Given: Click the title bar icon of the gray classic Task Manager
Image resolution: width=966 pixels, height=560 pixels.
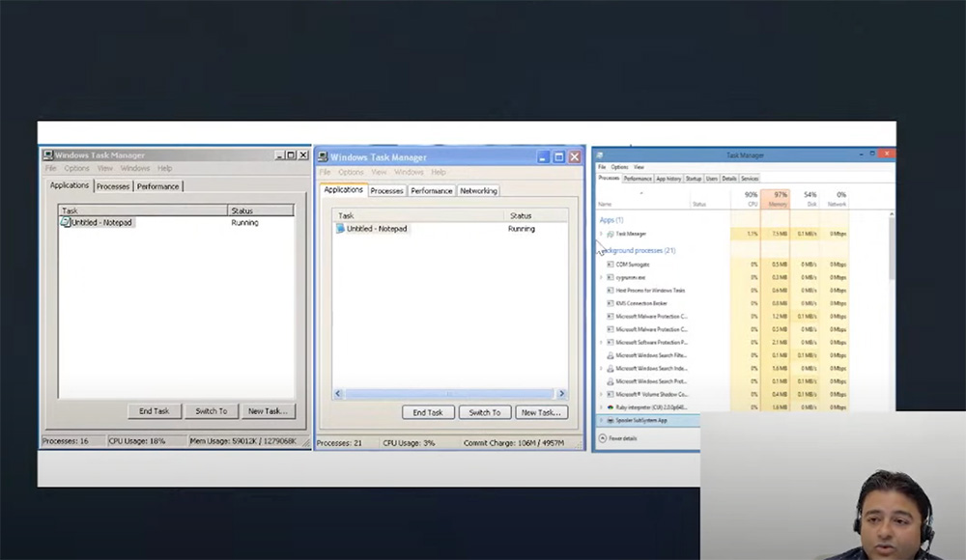Looking at the screenshot, I should click(48, 155).
